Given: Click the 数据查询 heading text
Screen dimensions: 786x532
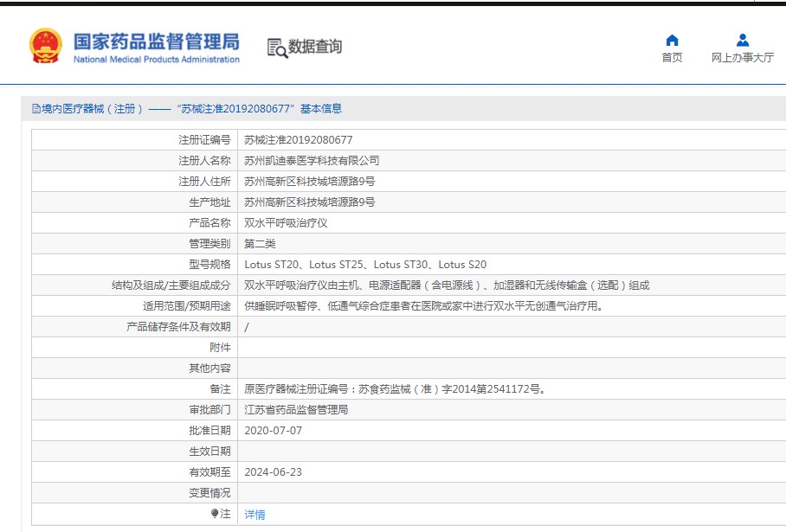Looking at the screenshot, I should pyautogui.click(x=315, y=47).
